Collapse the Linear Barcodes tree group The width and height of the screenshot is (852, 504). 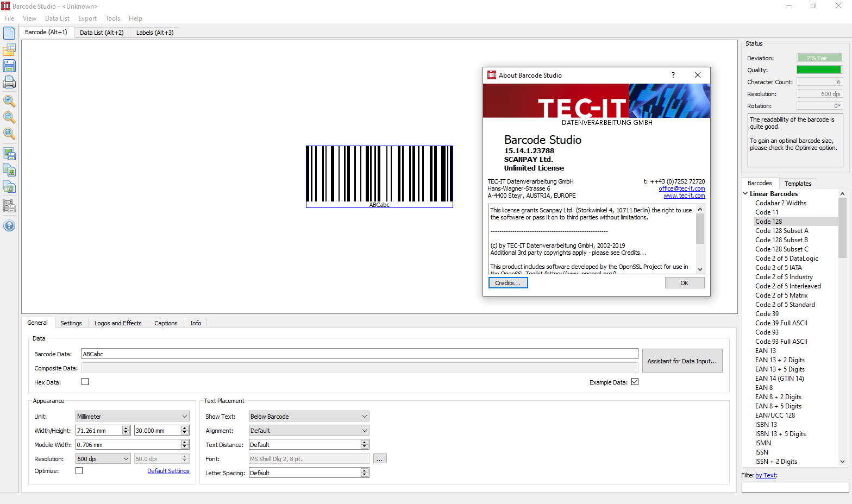click(x=745, y=193)
